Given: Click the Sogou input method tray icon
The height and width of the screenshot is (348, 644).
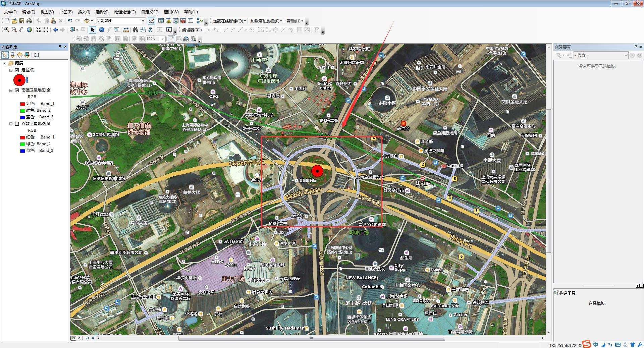Looking at the screenshot, I should point(586,344).
